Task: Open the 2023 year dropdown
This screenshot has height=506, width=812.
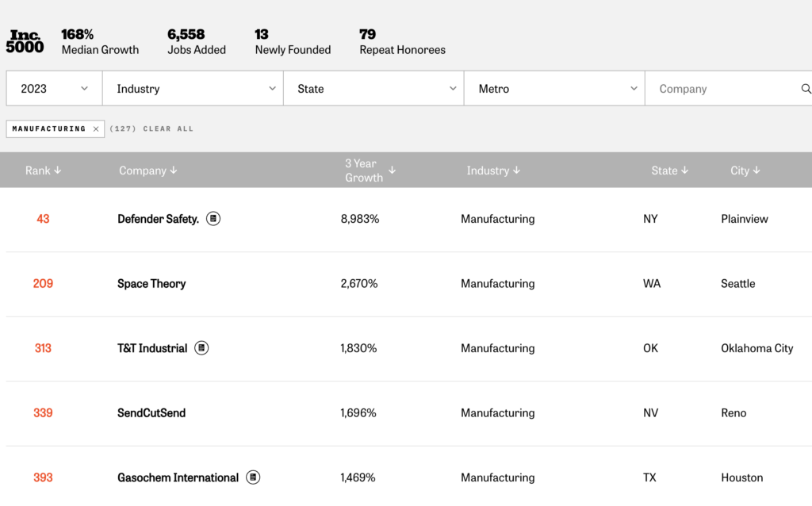Action: click(x=54, y=89)
